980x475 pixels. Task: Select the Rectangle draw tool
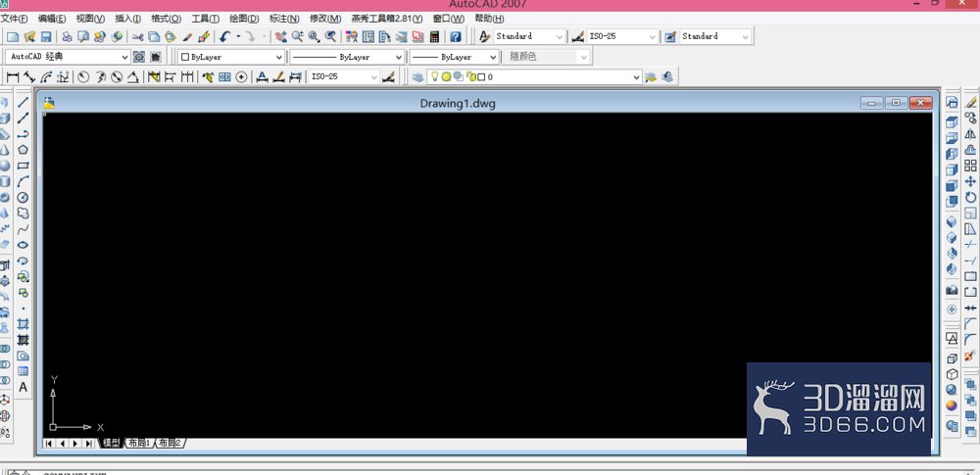pyautogui.click(x=24, y=166)
